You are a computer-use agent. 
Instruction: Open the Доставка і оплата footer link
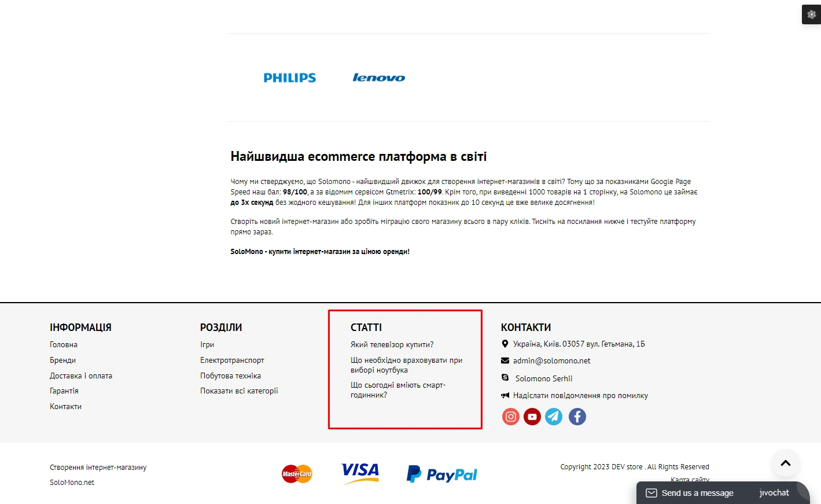point(81,376)
